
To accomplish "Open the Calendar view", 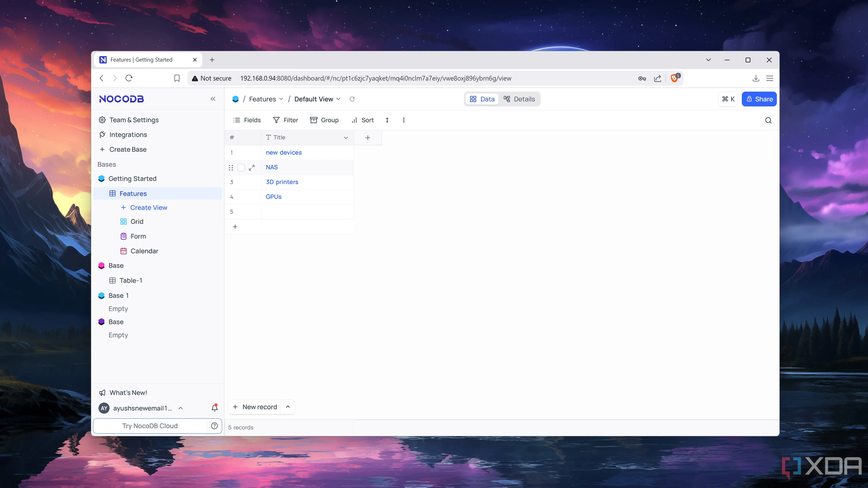I will (139, 251).
